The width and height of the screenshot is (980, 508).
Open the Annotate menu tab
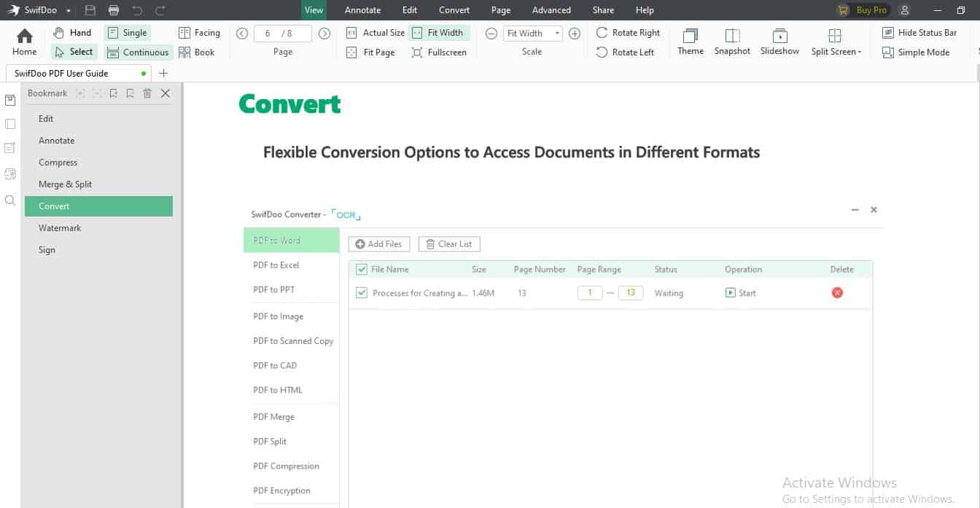pyautogui.click(x=362, y=10)
